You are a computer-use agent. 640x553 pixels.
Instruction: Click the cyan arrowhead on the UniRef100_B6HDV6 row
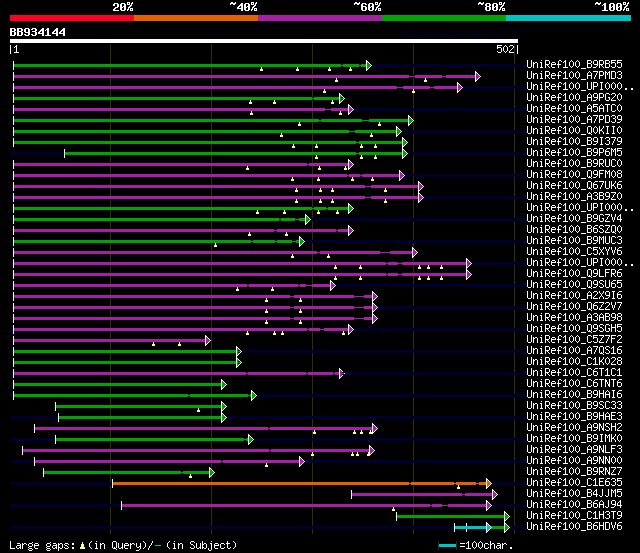(489, 528)
